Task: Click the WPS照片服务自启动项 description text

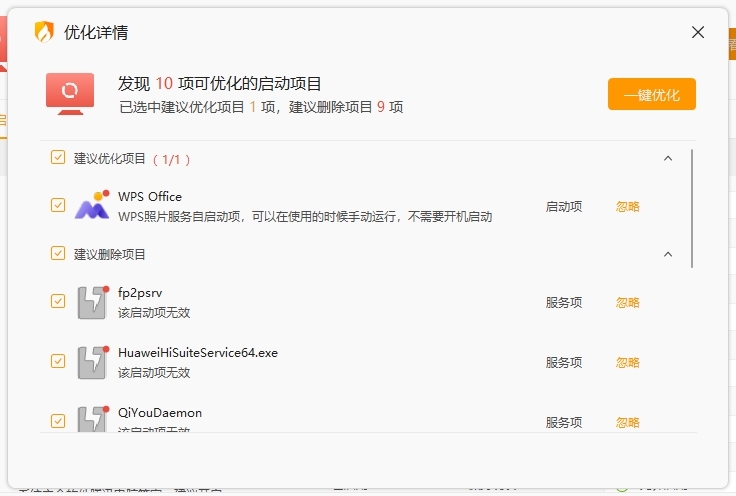Action: pos(305,217)
